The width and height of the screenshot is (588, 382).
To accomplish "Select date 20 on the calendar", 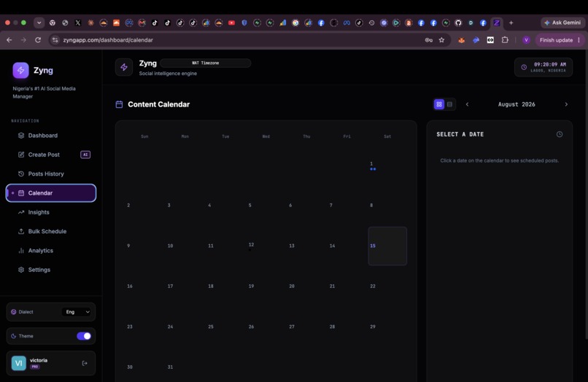I will click(x=306, y=286).
